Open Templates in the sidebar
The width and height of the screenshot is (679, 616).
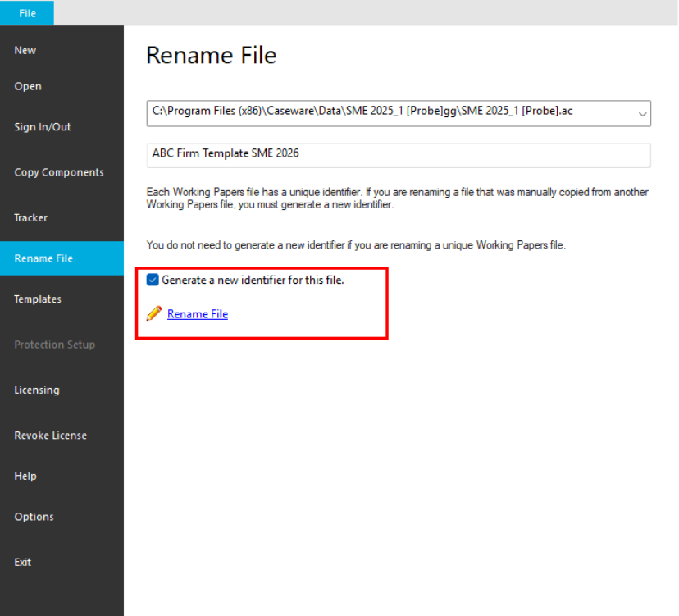coord(38,299)
